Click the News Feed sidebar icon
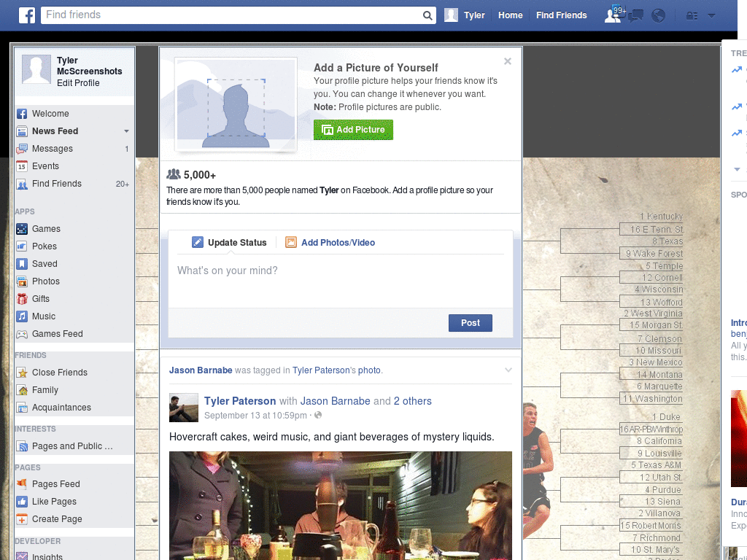The image size is (747, 560). [22, 131]
